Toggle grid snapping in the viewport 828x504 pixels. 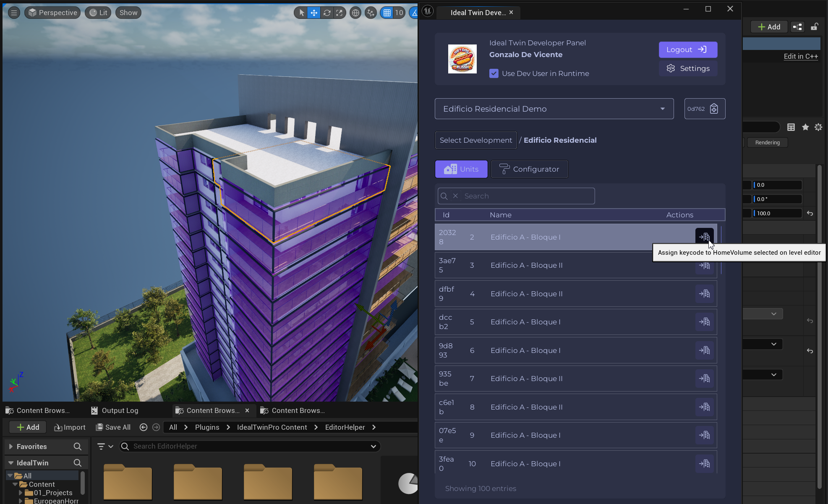(x=387, y=13)
